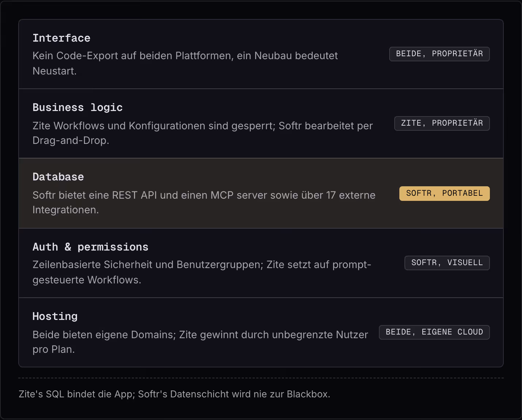Click footer note about Zite's SQL
This screenshot has height=420, width=522.
point(174,394)
